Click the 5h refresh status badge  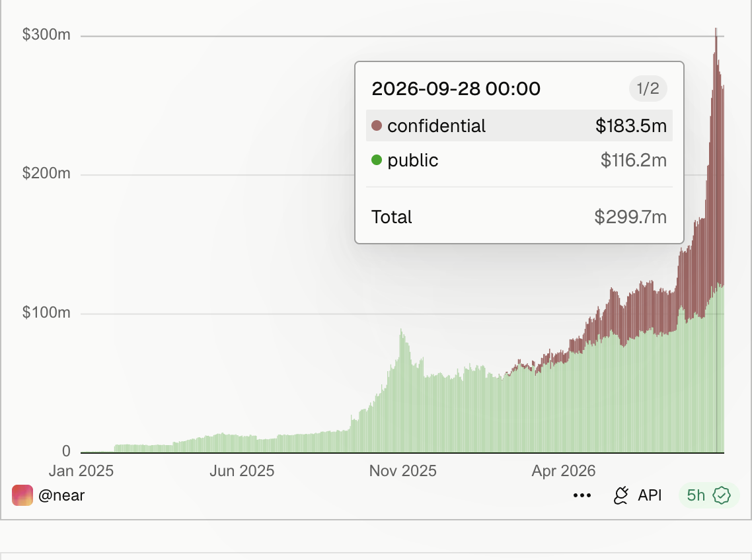click(709, 495)
